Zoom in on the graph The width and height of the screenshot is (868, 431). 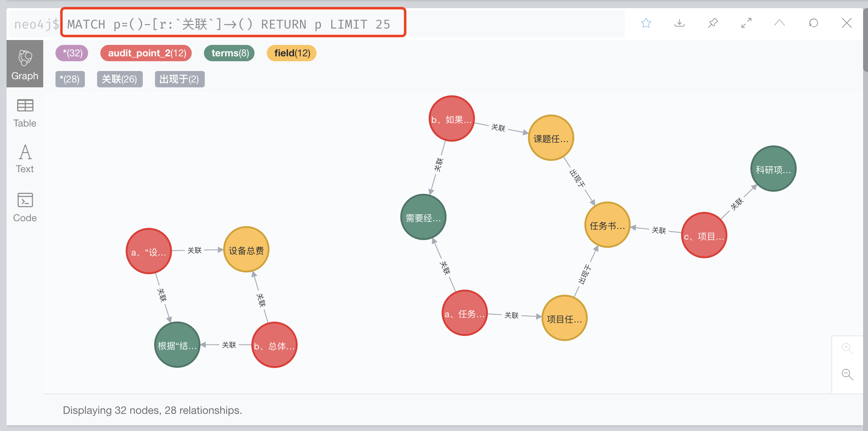(x=847, y=348)
